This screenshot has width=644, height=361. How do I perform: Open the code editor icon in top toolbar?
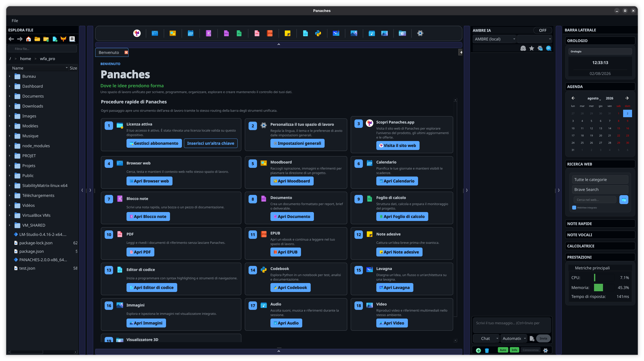305,33
